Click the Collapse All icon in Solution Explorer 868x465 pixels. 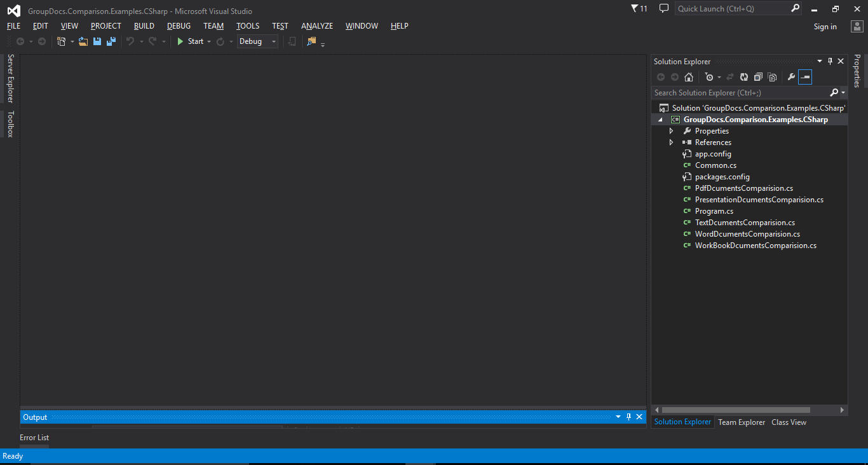[x=758, y=77]
